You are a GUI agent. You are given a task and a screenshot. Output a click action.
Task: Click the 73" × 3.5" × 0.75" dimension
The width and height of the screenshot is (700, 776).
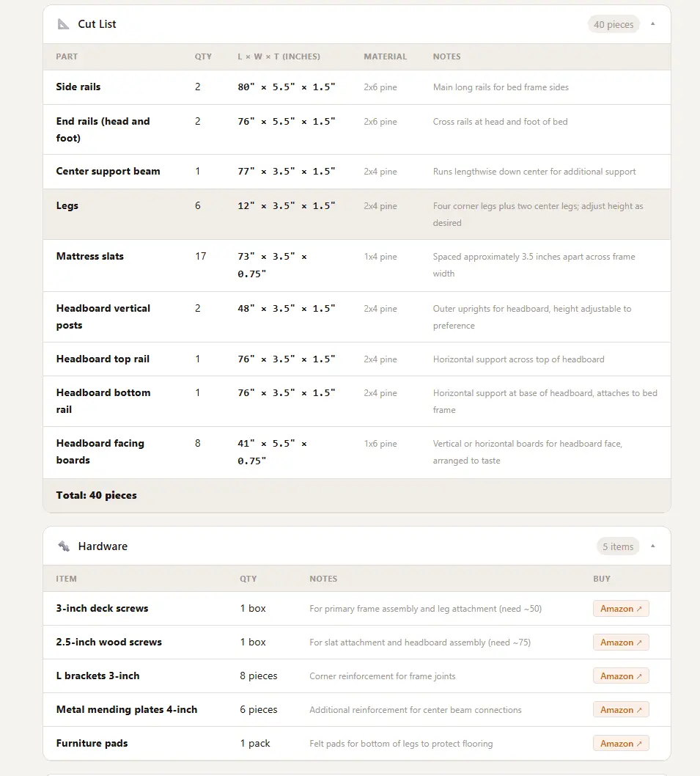point(272,265)
